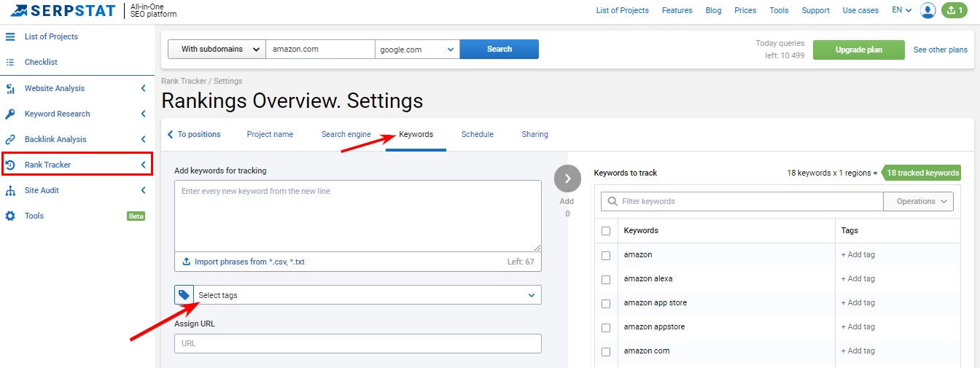Open the See other plans link
980x368 pixels.
pos(941,50)
